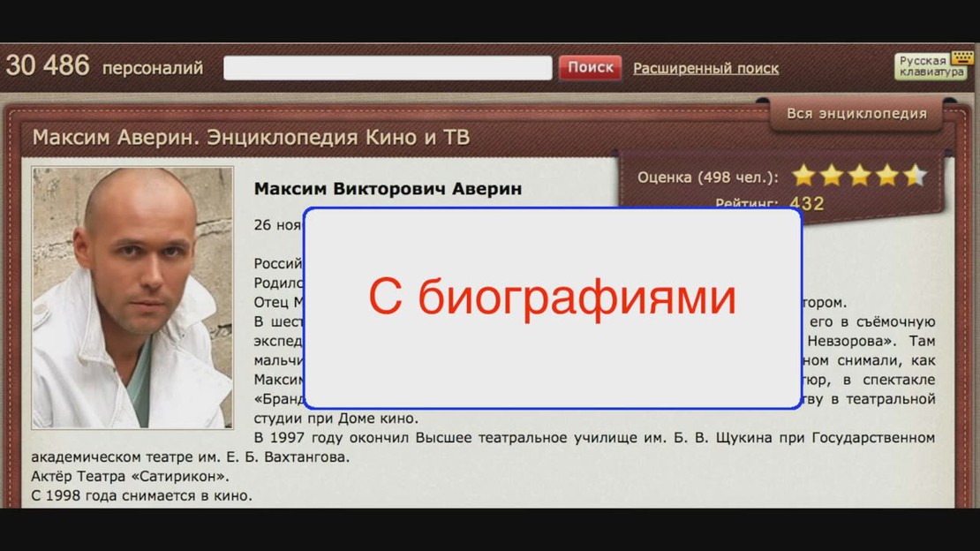Click the line Актёр Театра «Сатирикон»

[124, 477]
